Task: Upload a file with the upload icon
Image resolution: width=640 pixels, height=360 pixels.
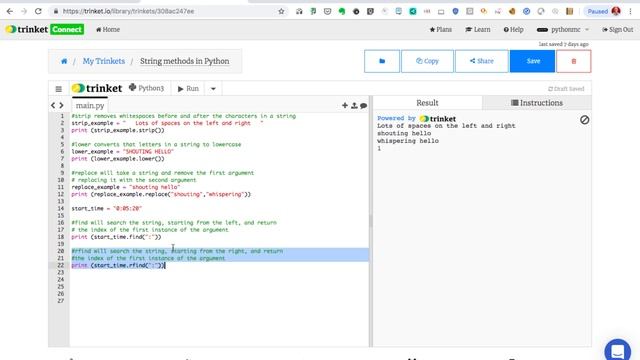Action: click(x=354, y=105)
